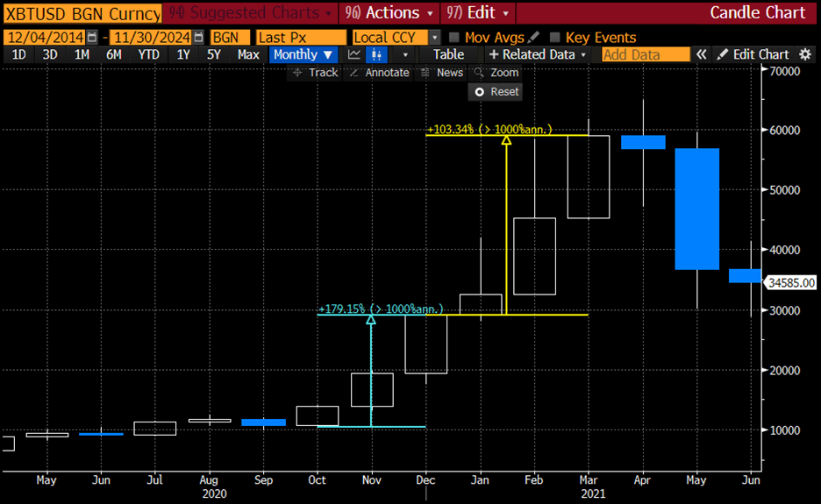Select the 1D time range
Screen dimensions: 821x504
click(18, 54)
